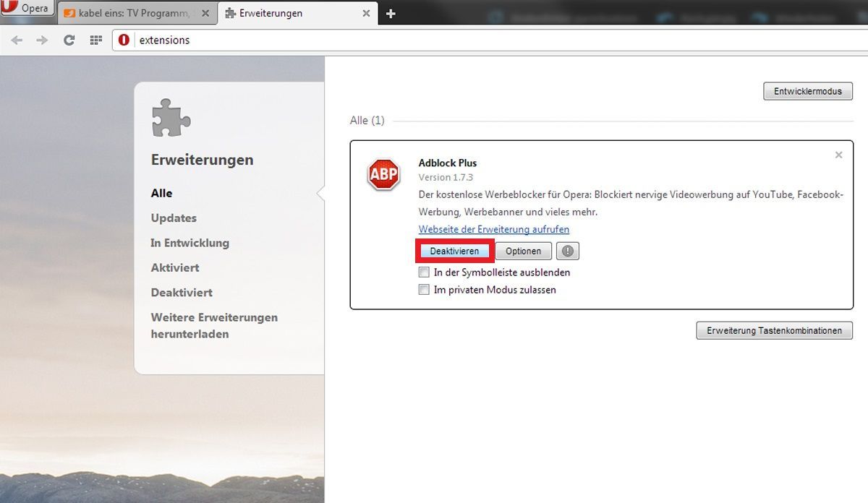Open Adblock Plus Optionen

pos(523,251)
